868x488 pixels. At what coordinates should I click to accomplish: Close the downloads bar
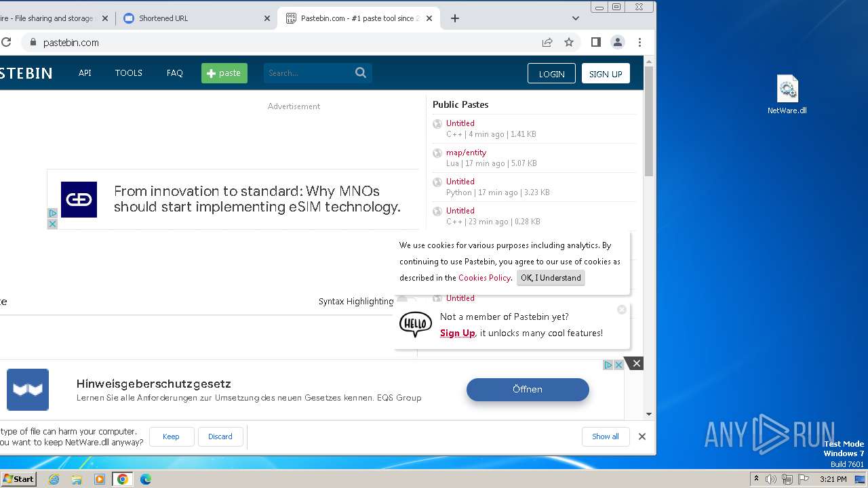pos(642,436)
